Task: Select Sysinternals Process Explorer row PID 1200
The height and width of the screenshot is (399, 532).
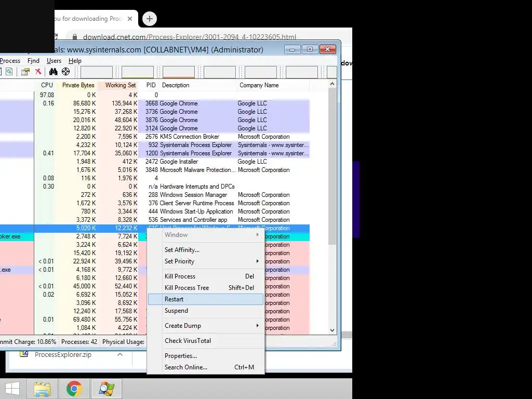Action: tap(155, 153)
